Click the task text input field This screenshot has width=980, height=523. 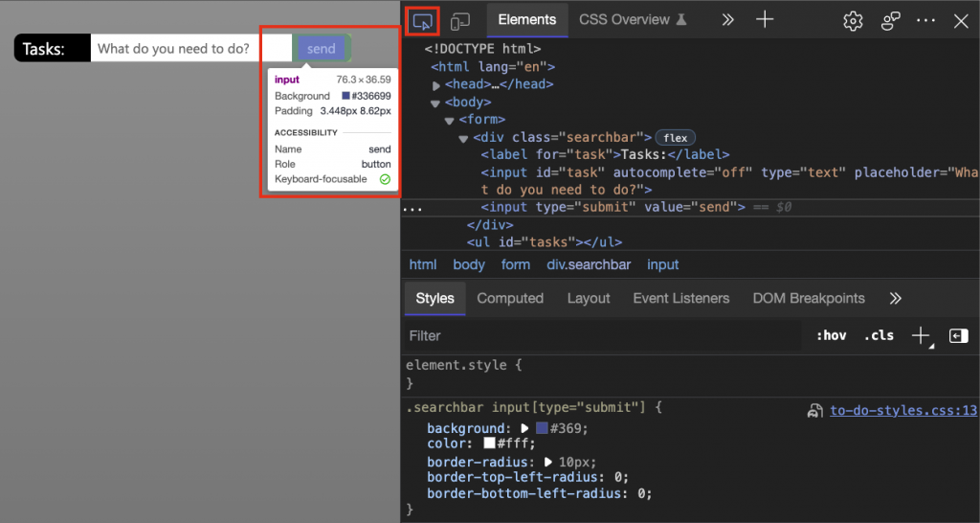(x=191, y=48)
